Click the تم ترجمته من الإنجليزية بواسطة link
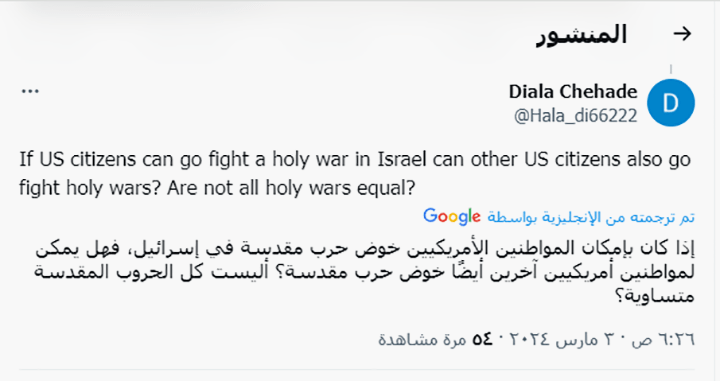 point(591,217)
